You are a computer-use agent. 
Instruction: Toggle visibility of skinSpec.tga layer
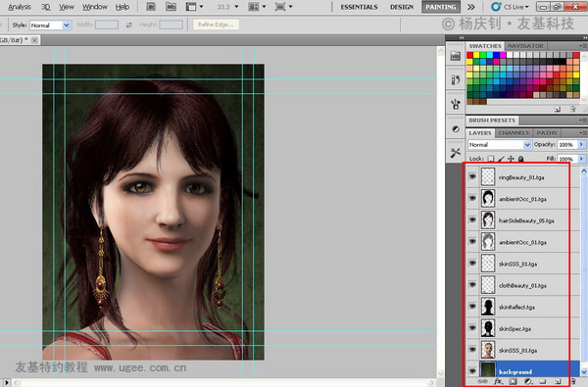point(472,328)
